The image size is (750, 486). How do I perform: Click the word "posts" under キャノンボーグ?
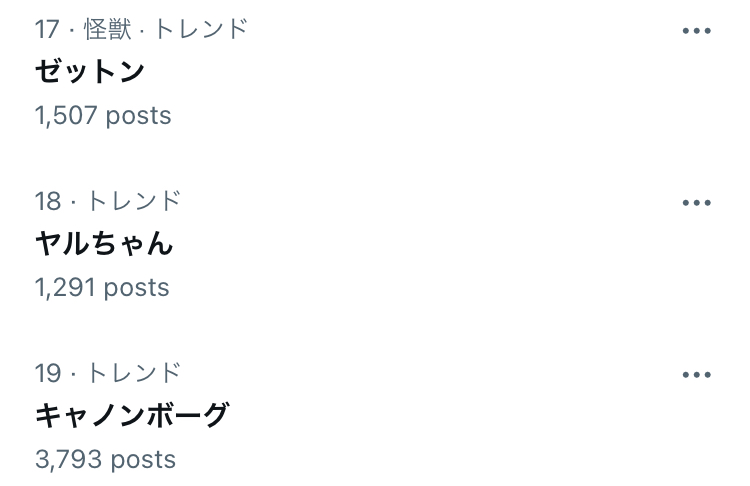click(143, 460)
